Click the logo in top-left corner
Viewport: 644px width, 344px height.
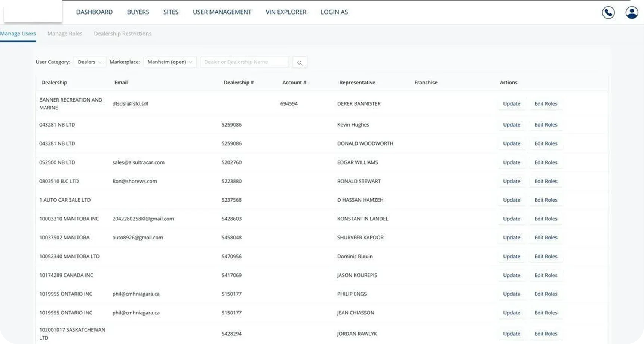coord(33,11)
